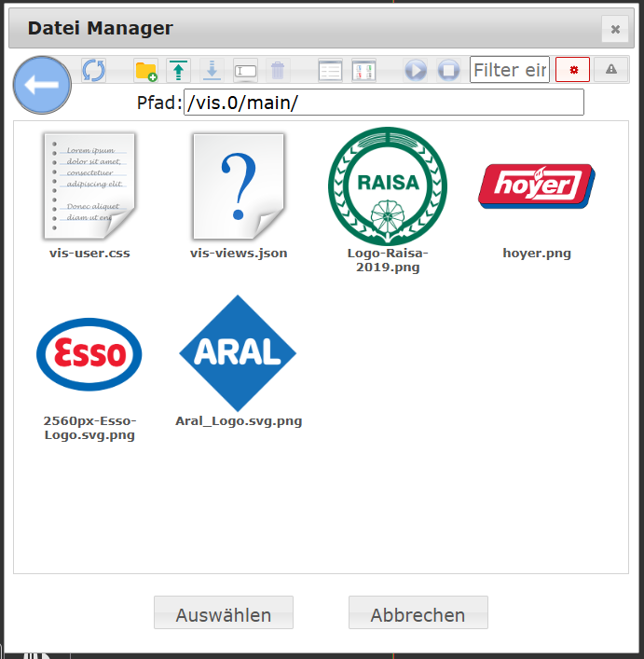Click the play button in toolbar
This screenshot has width=644, height=659.
tap(416, 70)
